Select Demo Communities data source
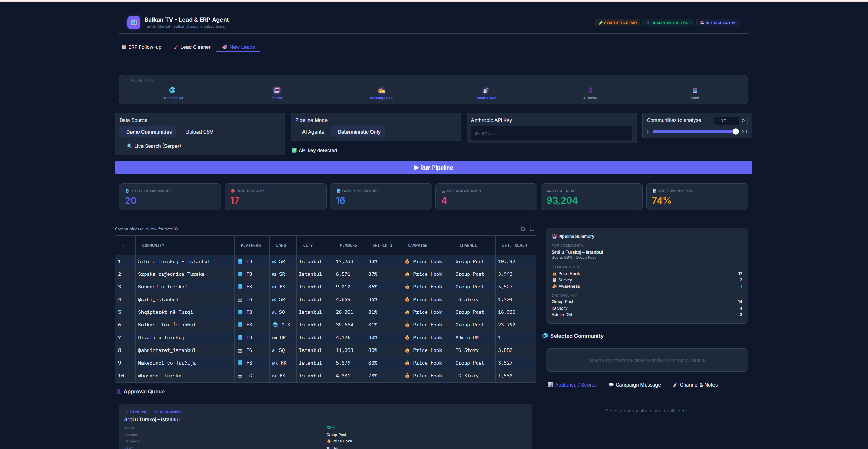 (148, 132)
